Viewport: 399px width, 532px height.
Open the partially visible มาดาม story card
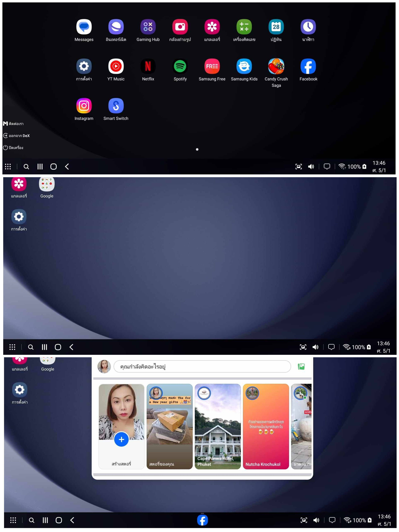[301, 426]
